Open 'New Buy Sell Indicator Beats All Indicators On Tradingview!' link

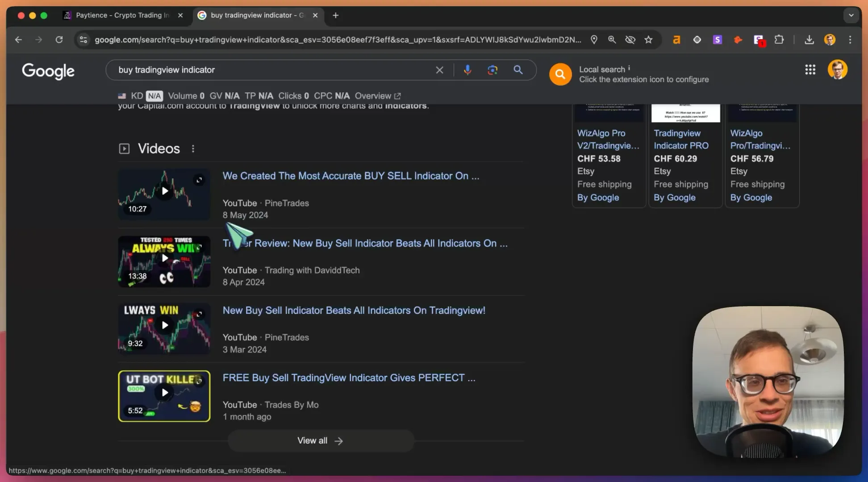tap(354, 310)
